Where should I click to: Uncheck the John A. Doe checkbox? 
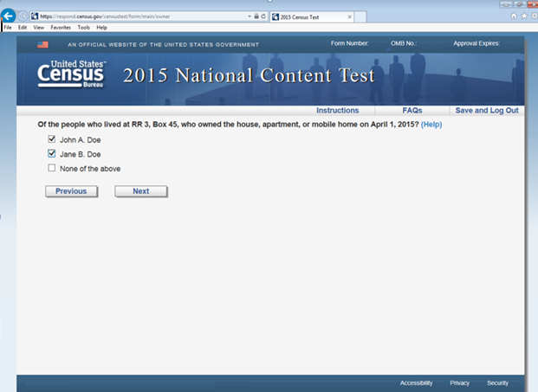pos(51,138)
